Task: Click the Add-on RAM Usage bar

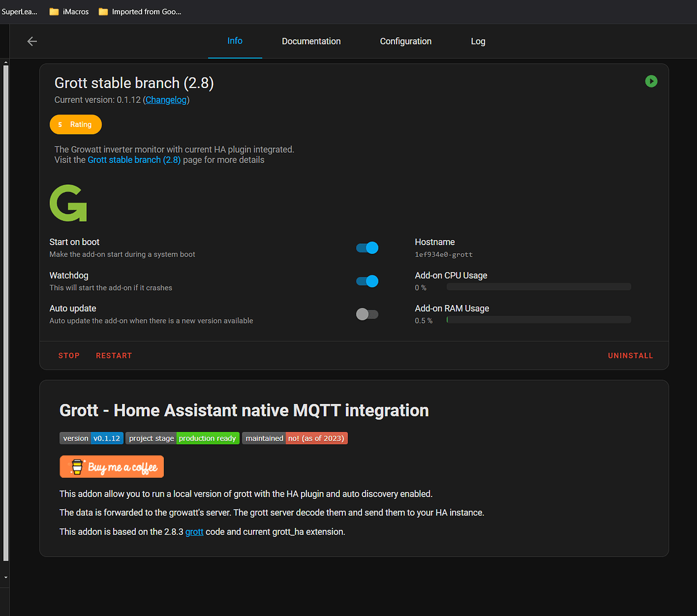Action: [538, 320]
